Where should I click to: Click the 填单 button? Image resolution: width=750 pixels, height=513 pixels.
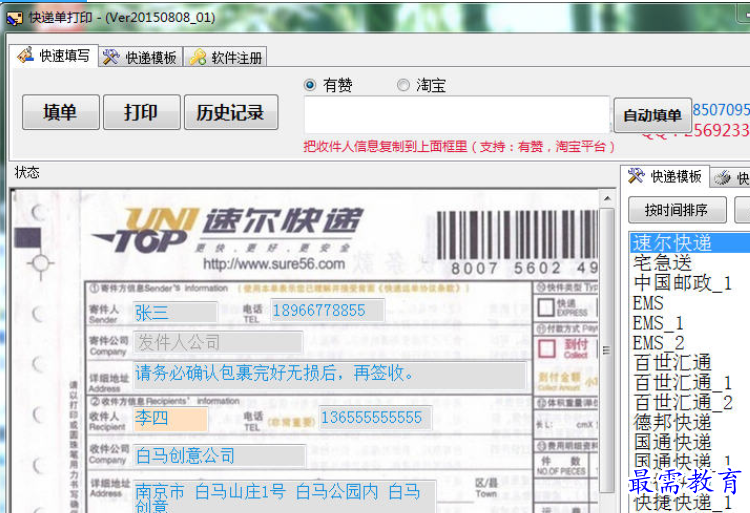pyautogui.click(x=61, y=112)
